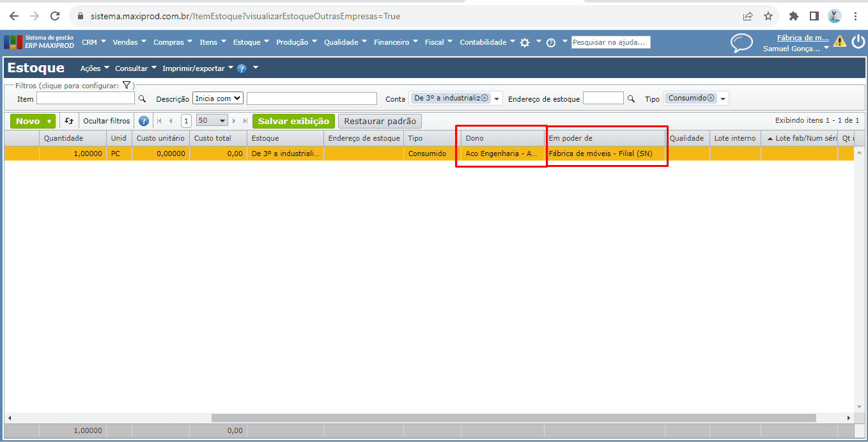Click the filter funnel icon to configure filters
Viewport: 868px width, 442px height.
127,85
